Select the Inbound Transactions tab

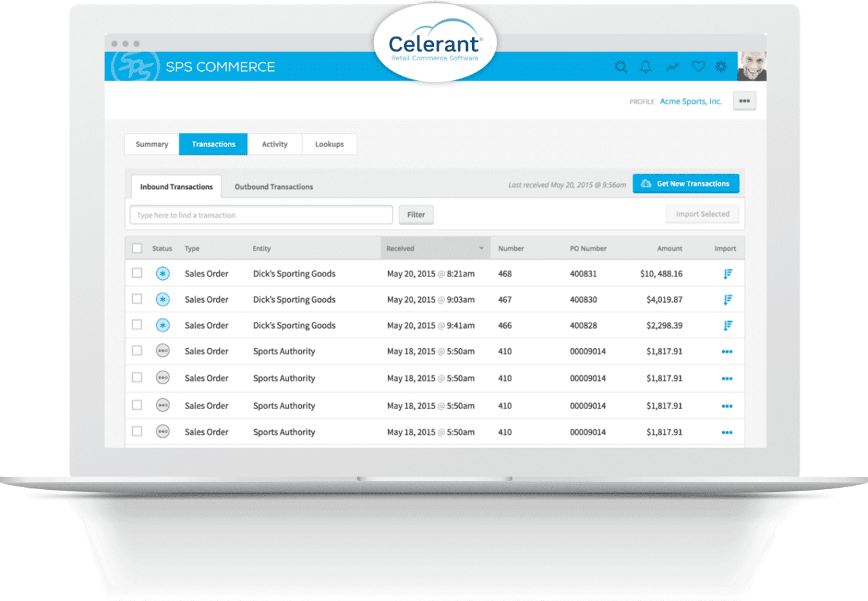click(x=176, y=186)
